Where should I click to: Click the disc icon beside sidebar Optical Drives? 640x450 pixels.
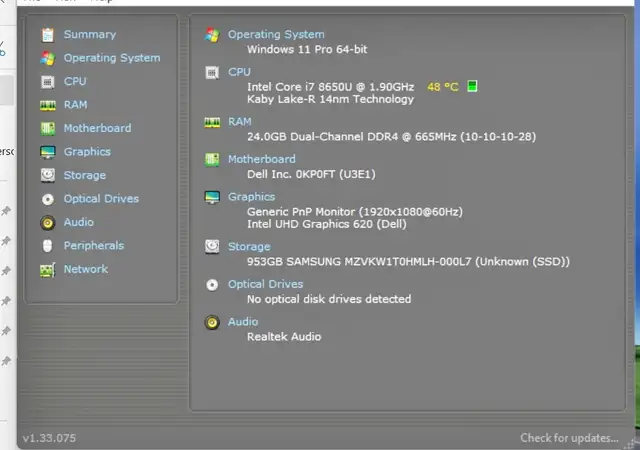click(47, 199)
